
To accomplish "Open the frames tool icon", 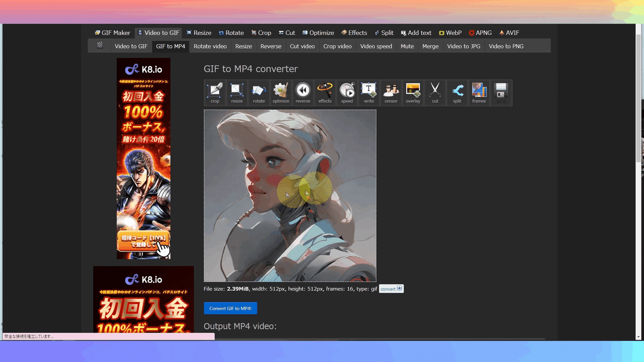I will (x=479, y=93).
